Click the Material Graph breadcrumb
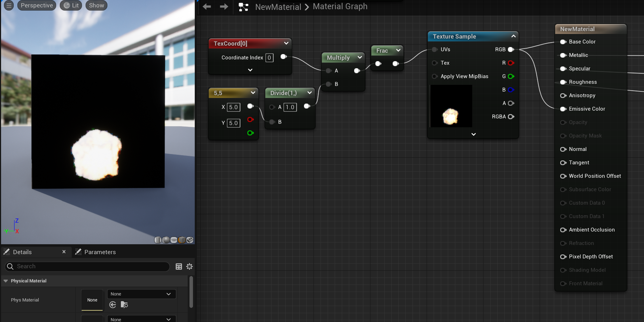Screen dimensions: 644x322 pos(340,6)
